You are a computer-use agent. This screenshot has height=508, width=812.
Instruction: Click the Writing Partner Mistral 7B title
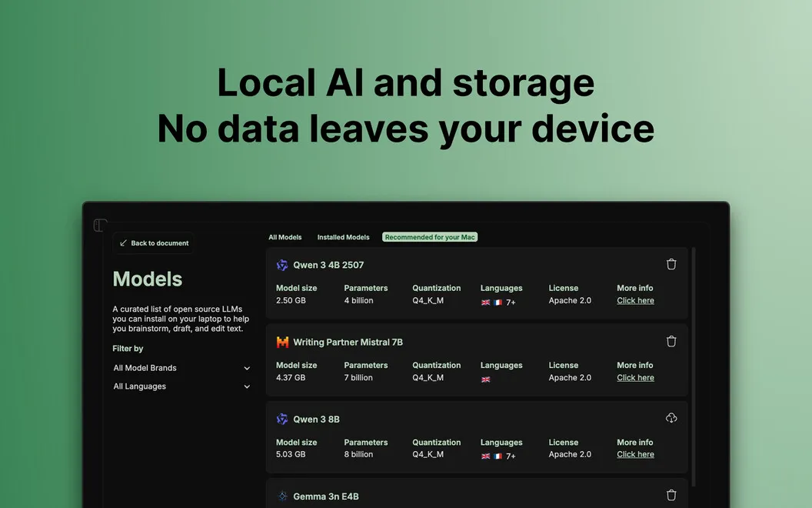click(x=348, y=342)
